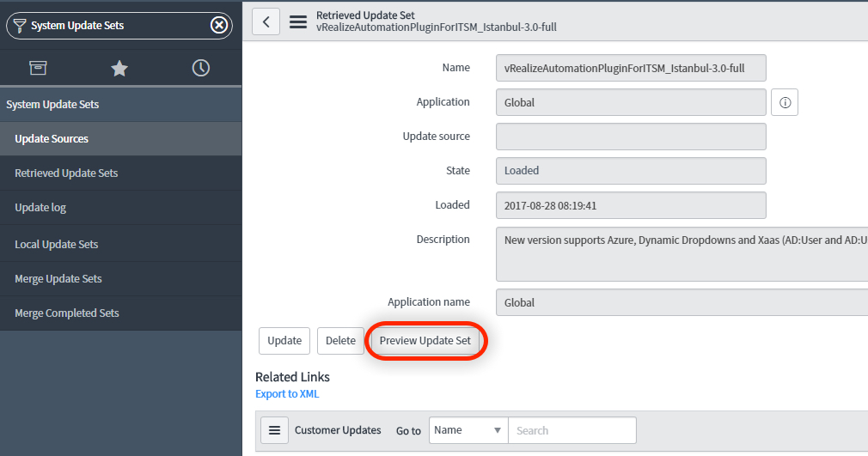Expand the Go to Name dropdown
The width and height of the screenshot is (868, 456).
coord(468,430)
